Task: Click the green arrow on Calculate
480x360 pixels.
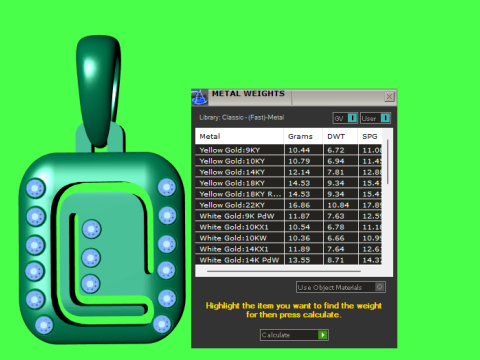Action: tap(323, 335)
